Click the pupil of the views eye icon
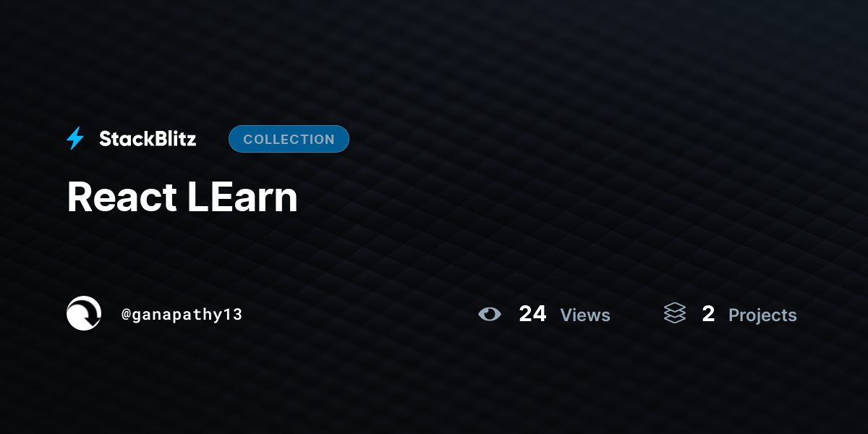This screenshot has width=868, height=434. coord(490,314)
